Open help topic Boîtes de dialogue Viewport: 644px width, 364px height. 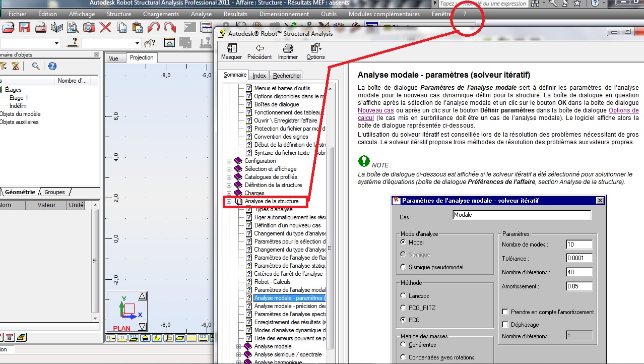tap(276, 104)
